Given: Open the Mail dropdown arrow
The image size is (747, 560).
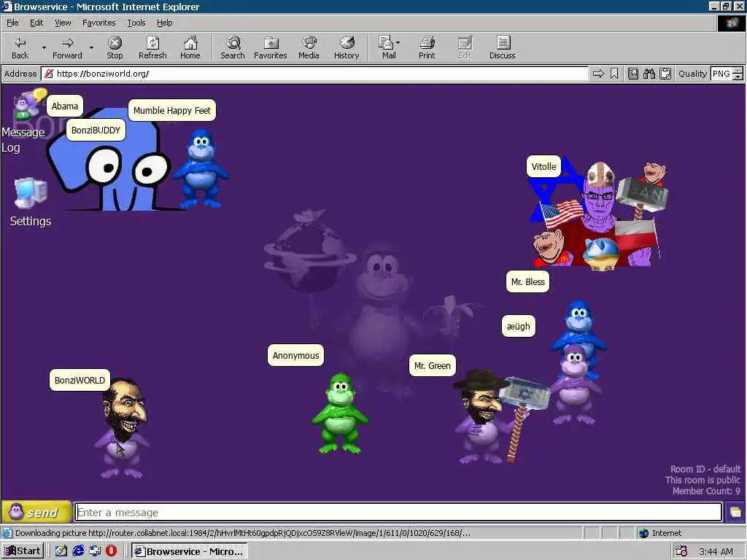Looking at the screenshot, I should pos(398,43).
